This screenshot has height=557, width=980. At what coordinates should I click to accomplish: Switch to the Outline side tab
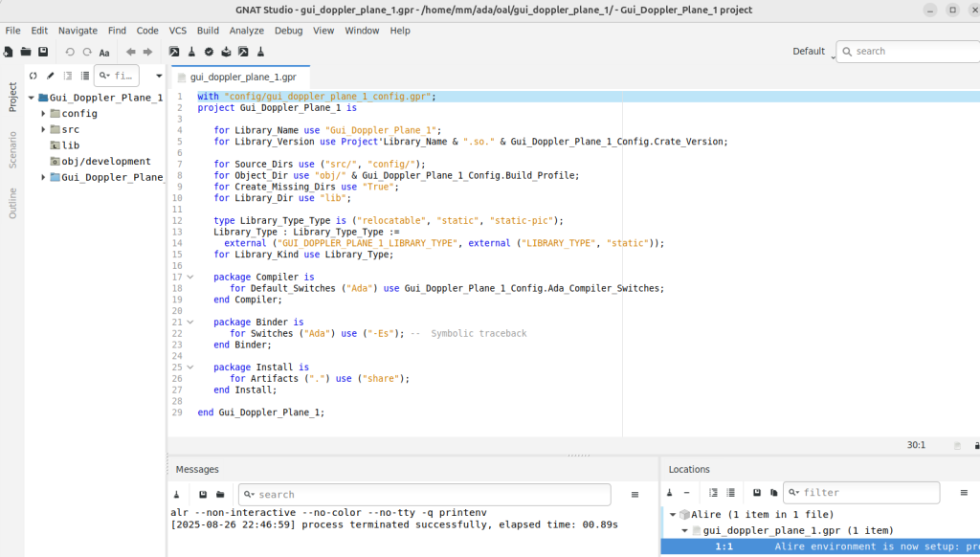click(x=12, y=203)
